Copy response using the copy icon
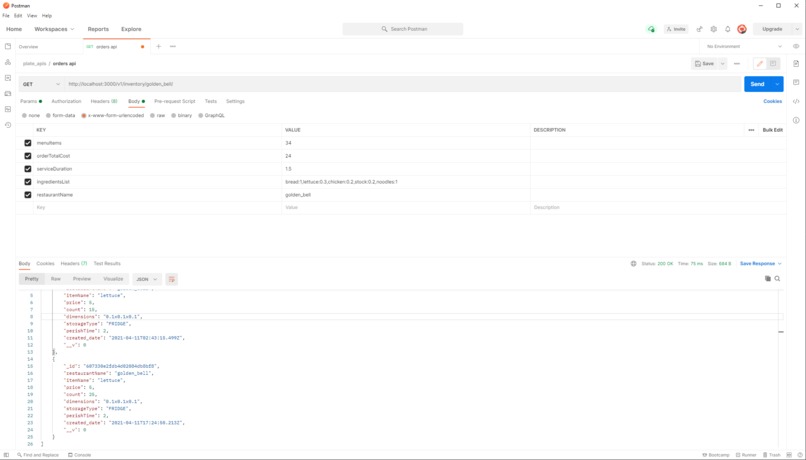 767,279
